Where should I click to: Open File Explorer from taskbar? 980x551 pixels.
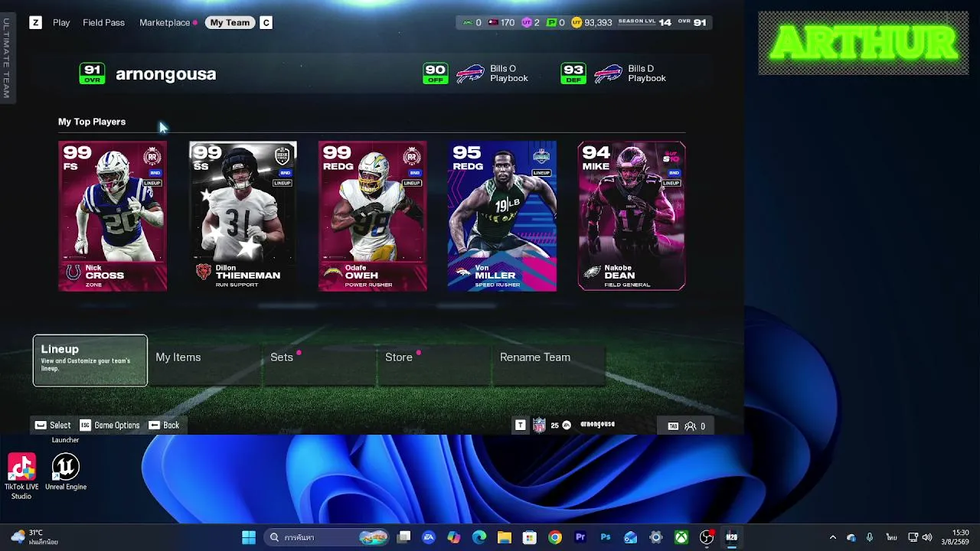[x=505, y=537]
